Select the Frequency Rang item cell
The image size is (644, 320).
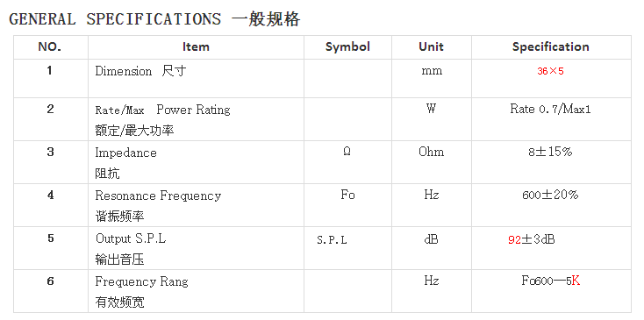click(196, 291)
